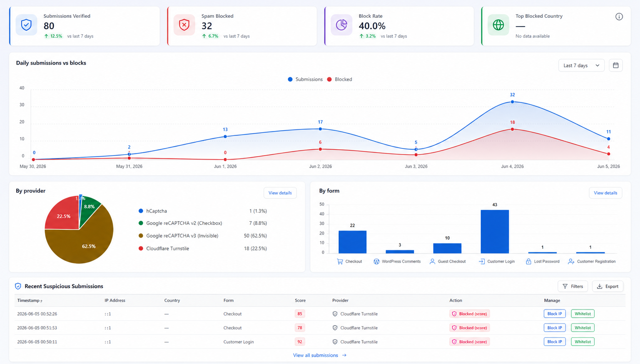Click the funnel icon on the Filters button

pos(565,286)
